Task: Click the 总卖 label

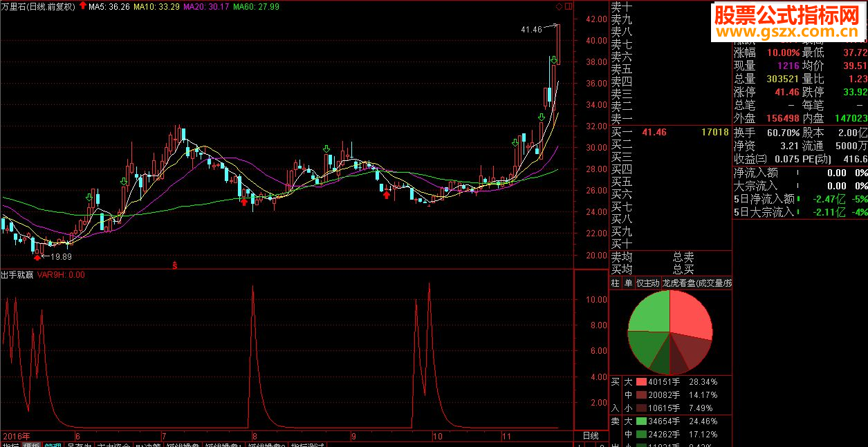Action: [683, 257]
